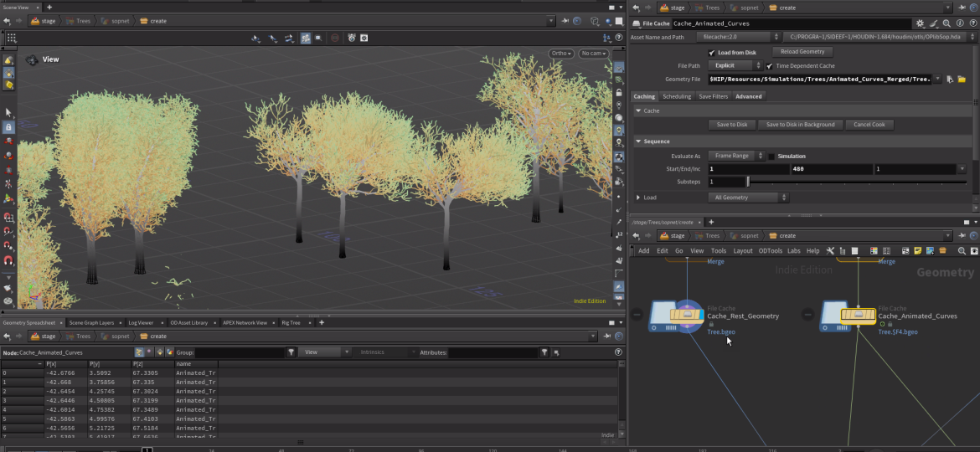Open the Ortho viewport projection dropdown
Image resolution: width=980 pixels, height=452 pixels.
561,54
